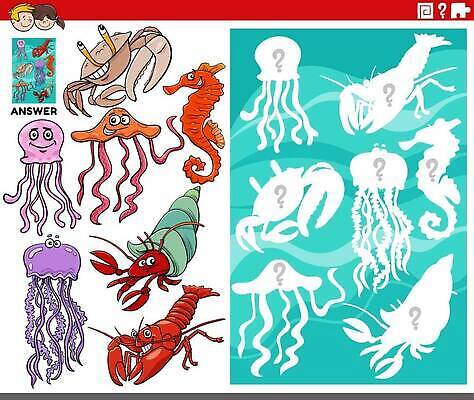The height and width of the screenshot is (400, 474).
Task: Click the puzzle piece icon in header
Action: tap(460, 11)
